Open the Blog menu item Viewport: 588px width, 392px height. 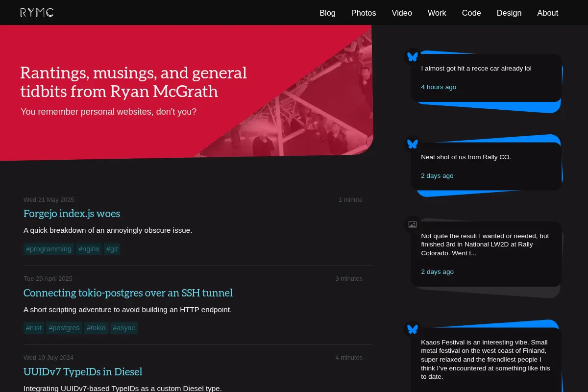pos(327,13)
